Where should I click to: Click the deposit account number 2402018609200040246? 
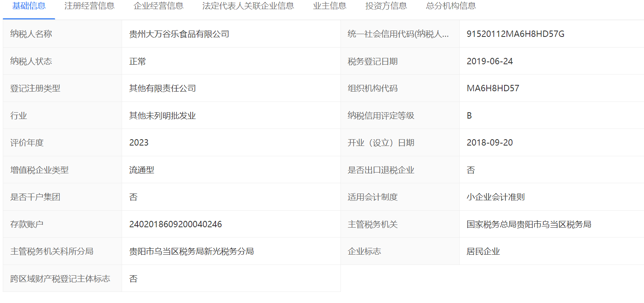(175, 224)
